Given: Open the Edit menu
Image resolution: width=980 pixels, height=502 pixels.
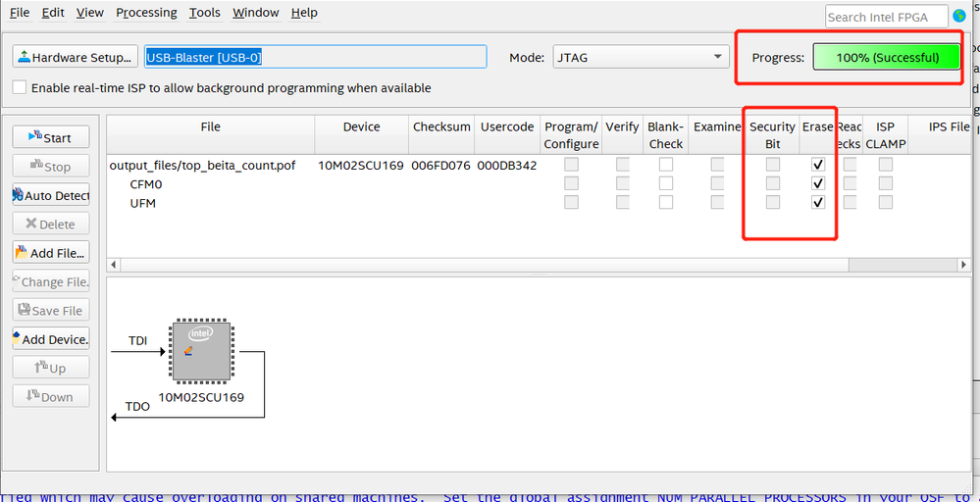Looking at the screenshot, I should 53,13.
